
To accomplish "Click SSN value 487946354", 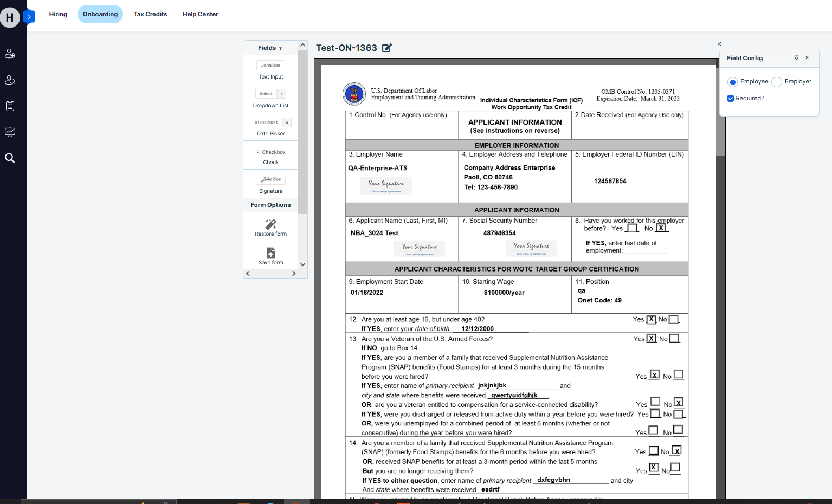I will [500, 233].
